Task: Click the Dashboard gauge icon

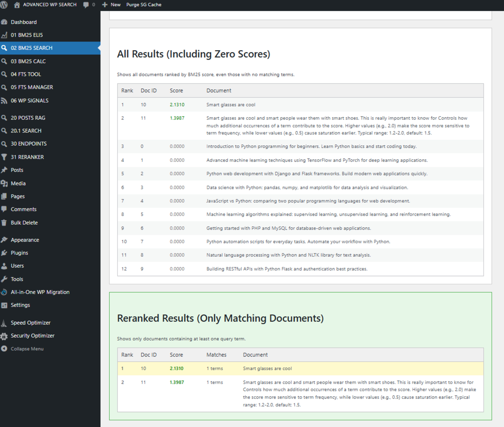Action: (x=4, y=22)
